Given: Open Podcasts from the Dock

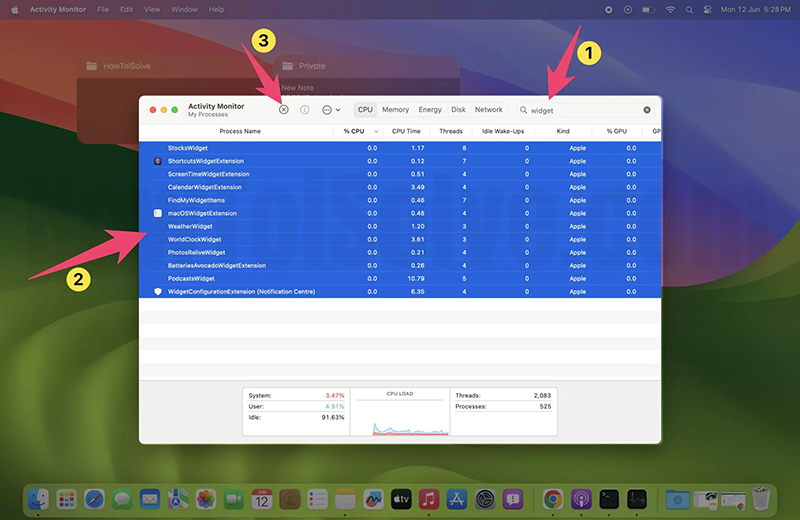Looking at the screenshot, I should 581,499.
